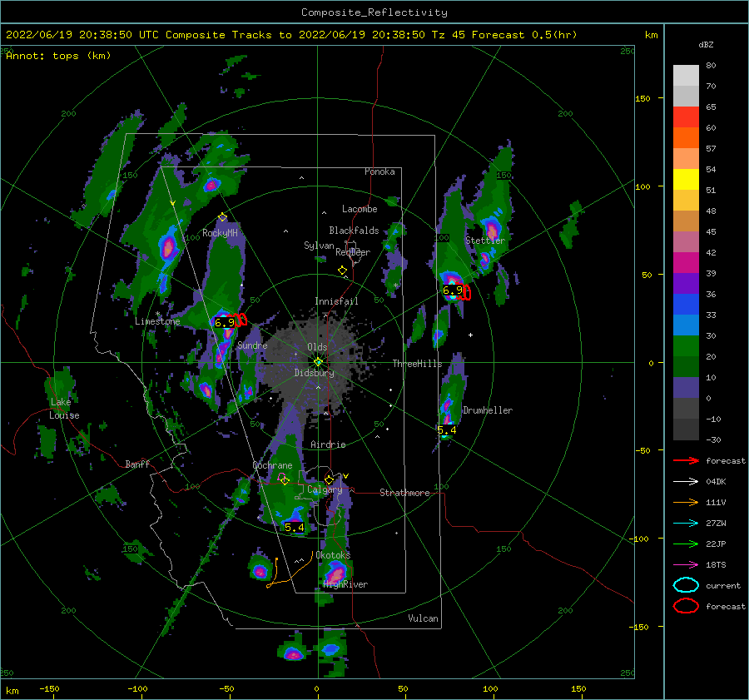The height and width of the screenshot is (700, 749).
Task: Click the RedDeer city label
Action: [353, 252]
